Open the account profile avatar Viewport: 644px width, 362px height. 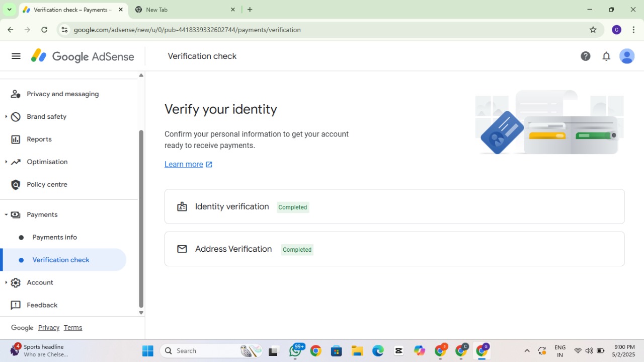(627, 56)
